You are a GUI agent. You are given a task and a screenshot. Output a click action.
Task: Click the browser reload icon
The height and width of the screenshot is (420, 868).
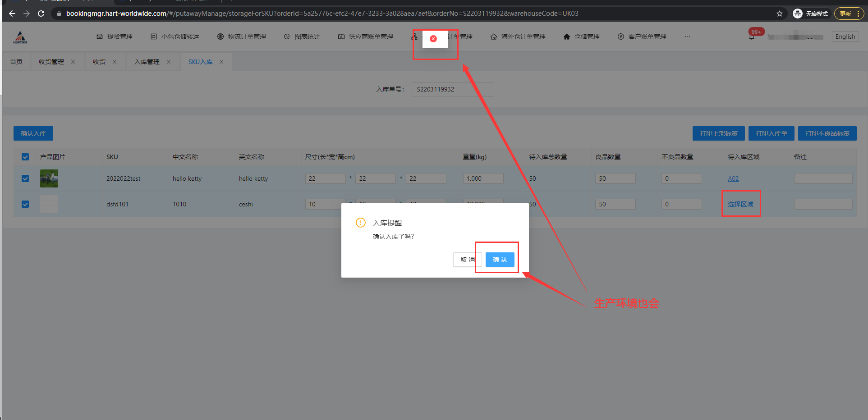41,14
